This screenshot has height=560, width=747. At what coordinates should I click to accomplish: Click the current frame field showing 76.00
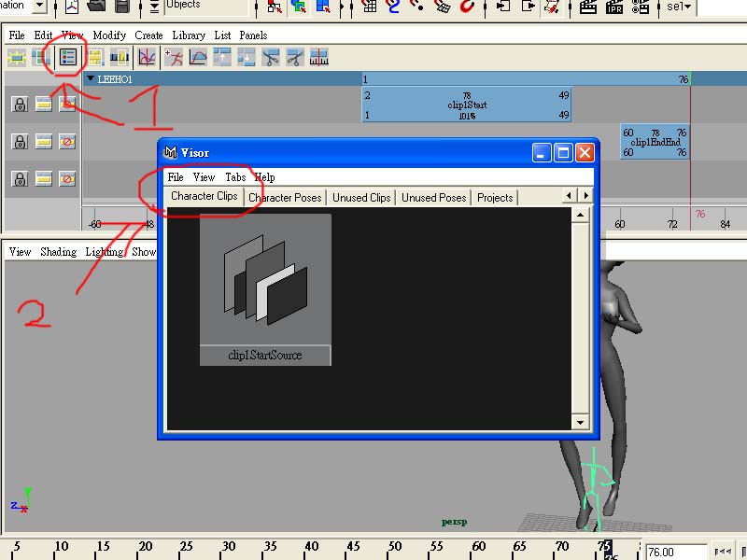675,552
